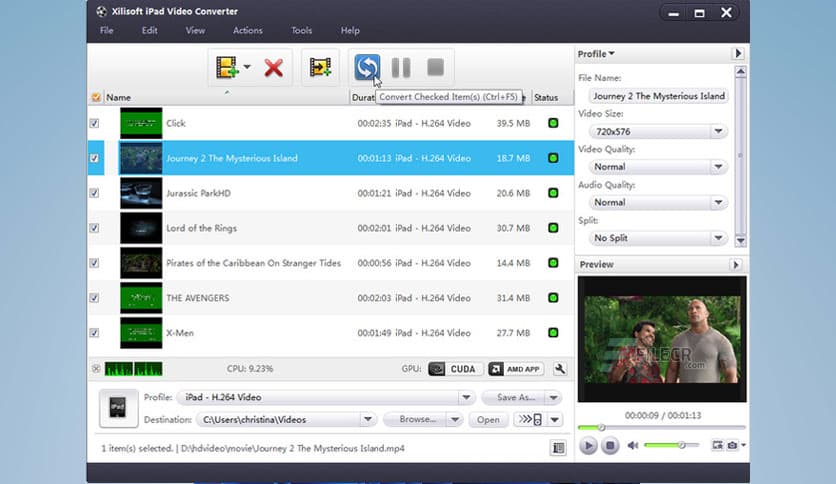836x484 pixels.
Task: Click the Browse button
Action: click(x=416, y=420)
